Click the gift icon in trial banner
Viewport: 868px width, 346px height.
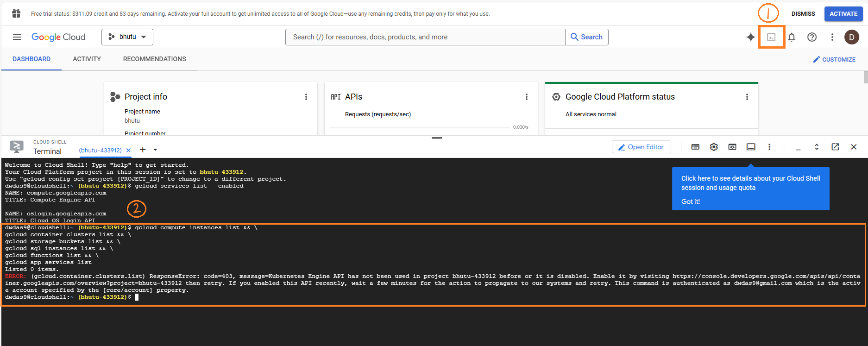(x=16, y=13)
